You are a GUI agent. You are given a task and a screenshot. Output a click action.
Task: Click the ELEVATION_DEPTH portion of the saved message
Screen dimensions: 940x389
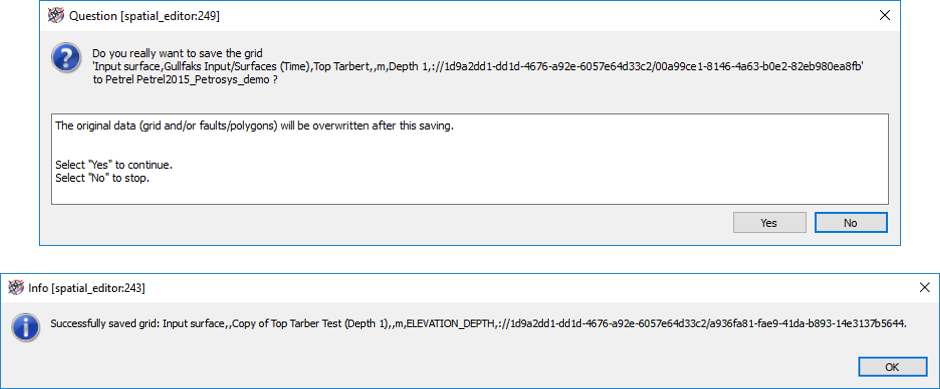450,324
